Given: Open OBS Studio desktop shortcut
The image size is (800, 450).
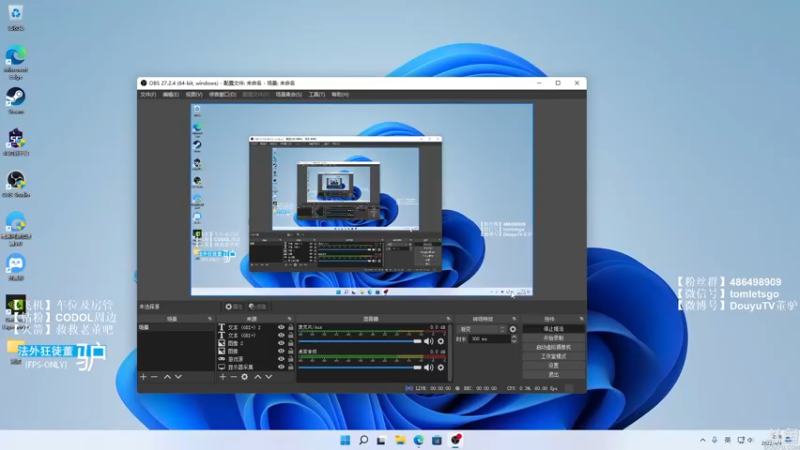Looking at the screenshot, I should [16, 184].
